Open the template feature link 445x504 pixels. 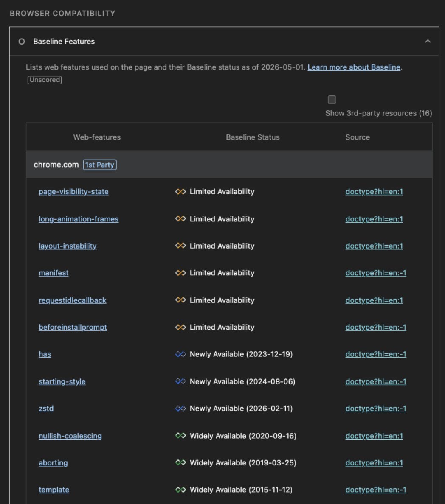click(x=54, y=490)
